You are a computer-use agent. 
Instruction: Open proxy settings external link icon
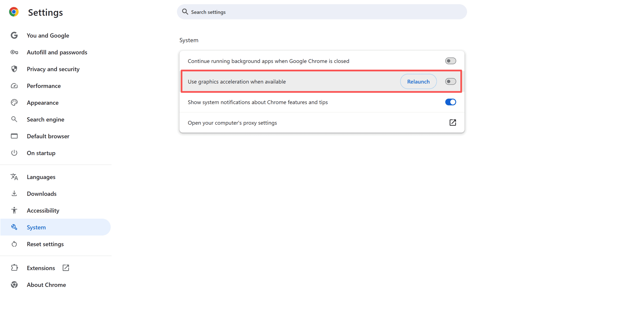pos(452,123)
